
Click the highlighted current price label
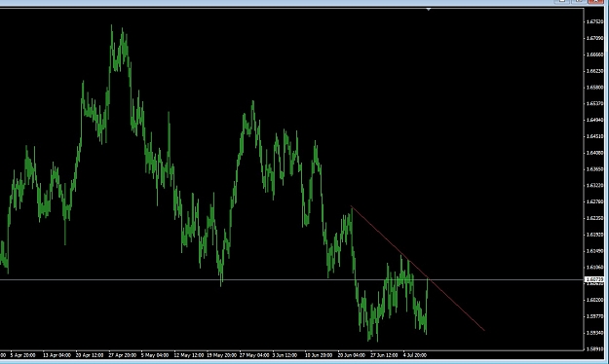[x=594, y=279]
